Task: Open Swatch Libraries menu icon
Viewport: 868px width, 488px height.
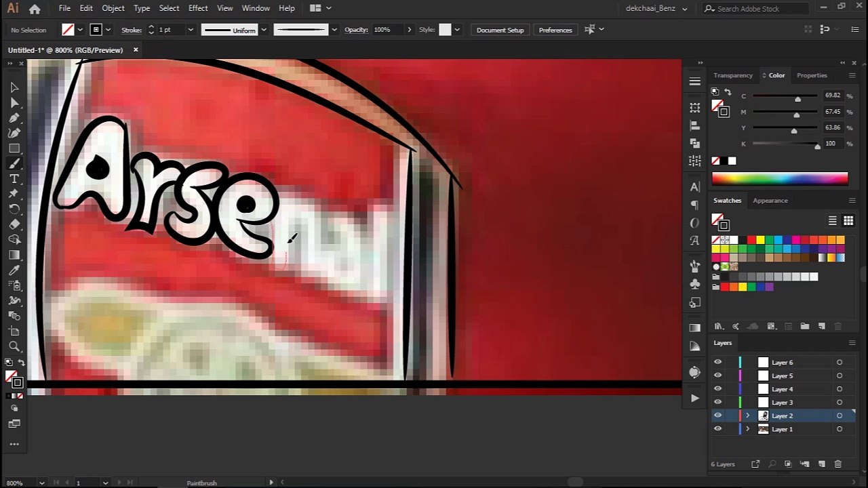Action: click(718, 326)
